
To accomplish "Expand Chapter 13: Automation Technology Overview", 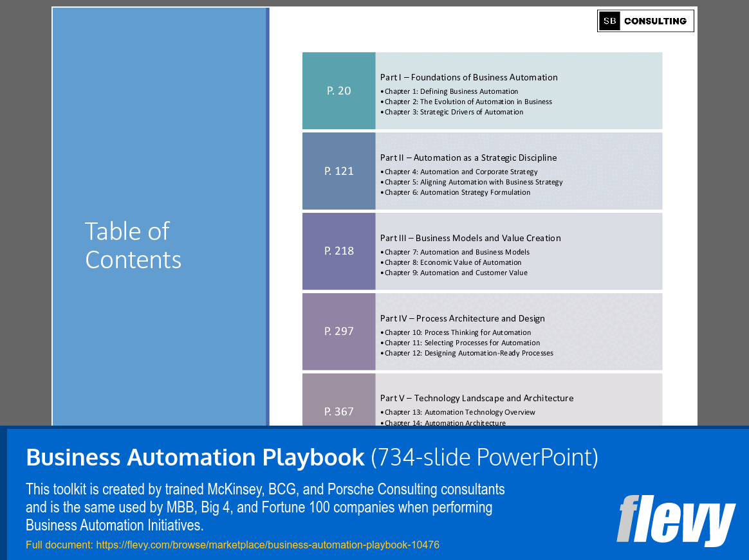I will (x=459, y=412).
